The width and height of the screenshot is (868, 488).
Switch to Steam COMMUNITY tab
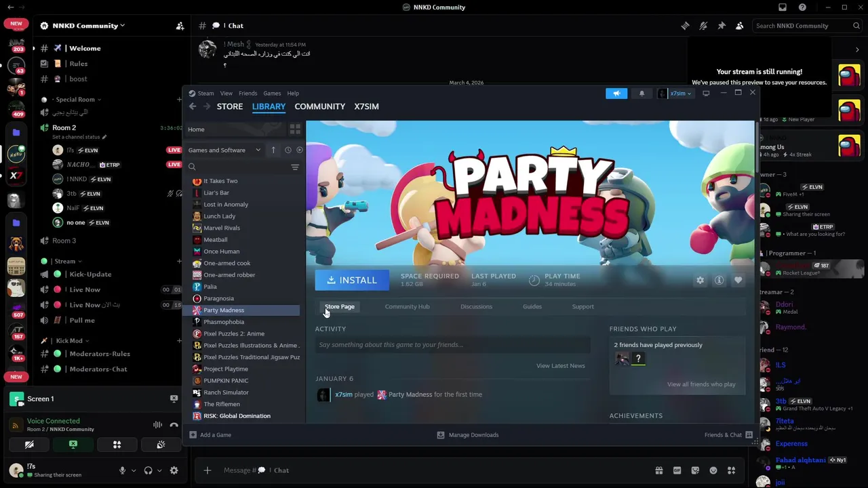(320, 106)
